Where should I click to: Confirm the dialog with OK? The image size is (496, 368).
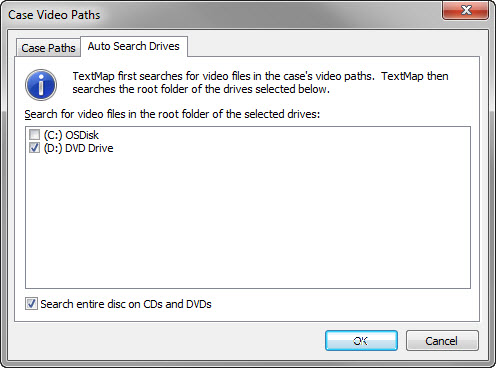tap(361, 341)
